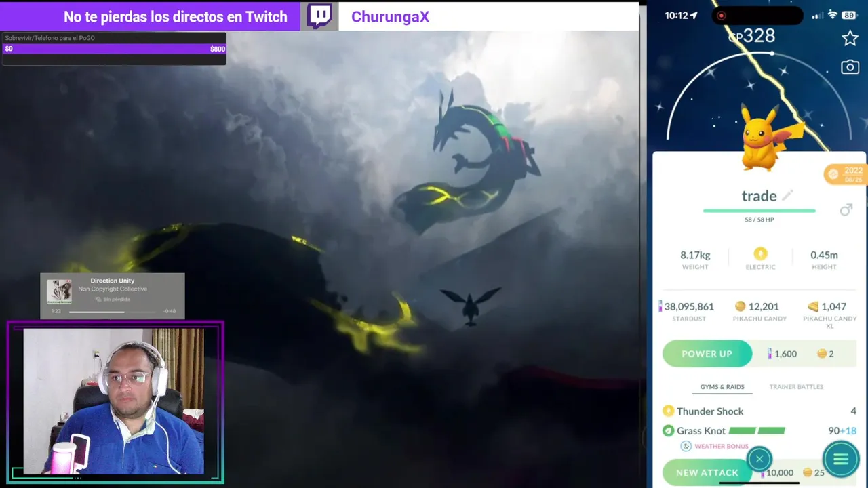This screenshot has height=488, width=868.
Task: Tap the 0.45m height value
Action: pos(824,256)
